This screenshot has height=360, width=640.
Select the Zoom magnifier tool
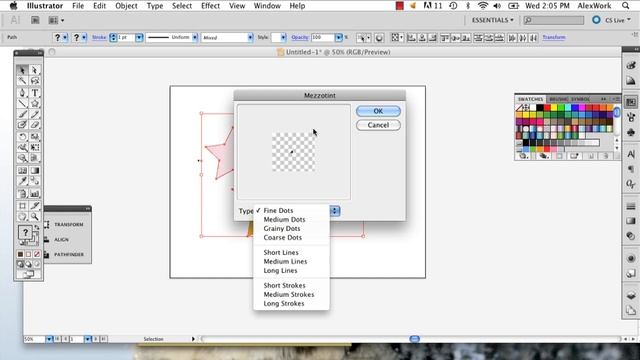[35, 217]
